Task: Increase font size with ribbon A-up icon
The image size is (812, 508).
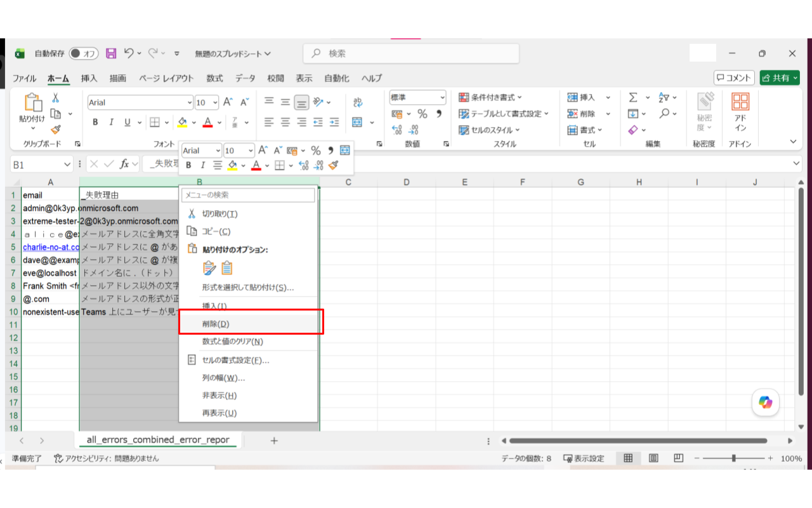Action: [x=228, y=102]
